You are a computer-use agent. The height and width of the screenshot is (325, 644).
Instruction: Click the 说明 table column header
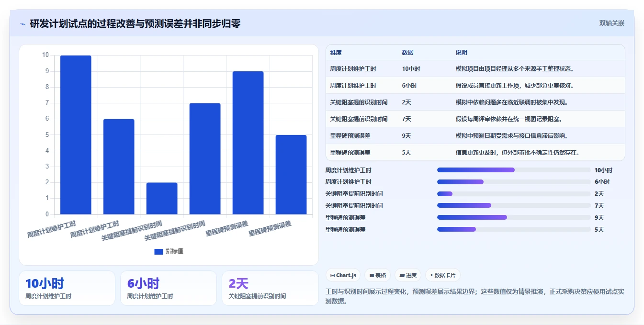click(462, 53)
